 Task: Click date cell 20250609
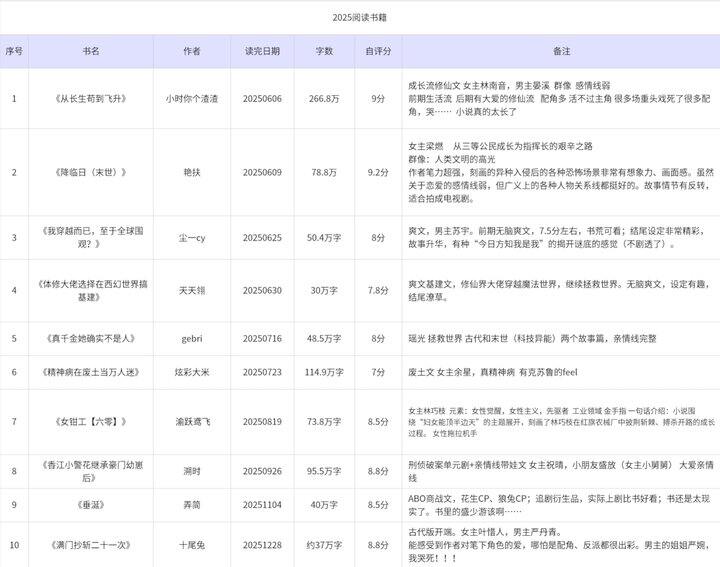262,173
